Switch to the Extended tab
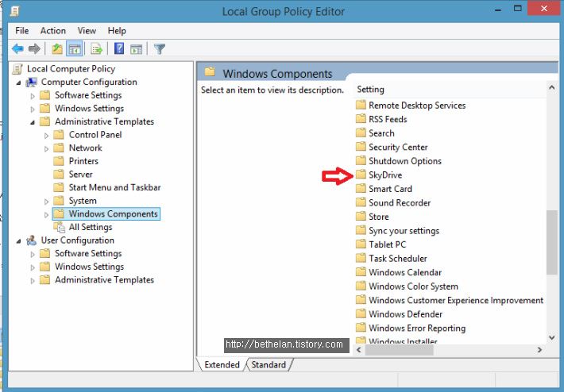 click(x=222, y=365)
